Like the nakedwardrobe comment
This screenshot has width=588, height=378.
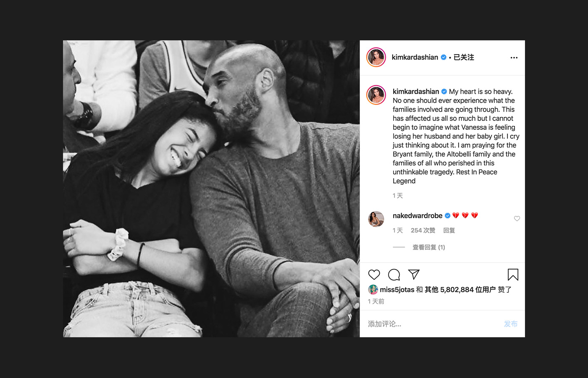[517, 218]
